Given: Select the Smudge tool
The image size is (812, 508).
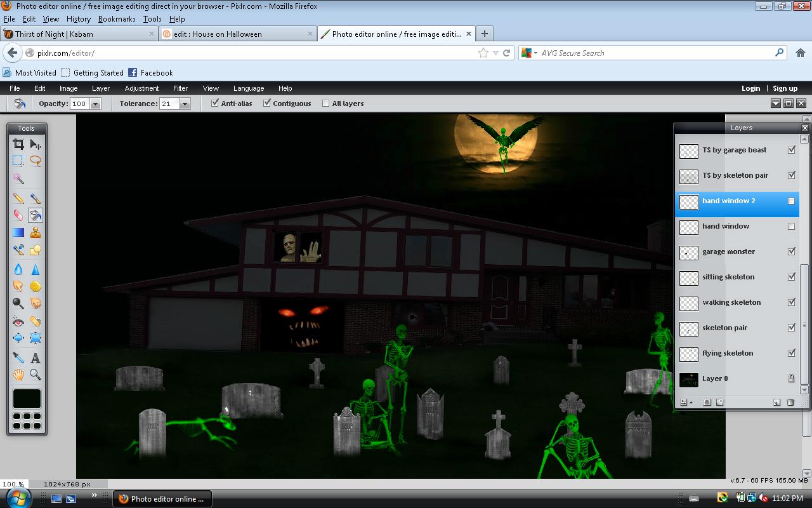Looking at the screenshot, I should [x=18, y=286].
